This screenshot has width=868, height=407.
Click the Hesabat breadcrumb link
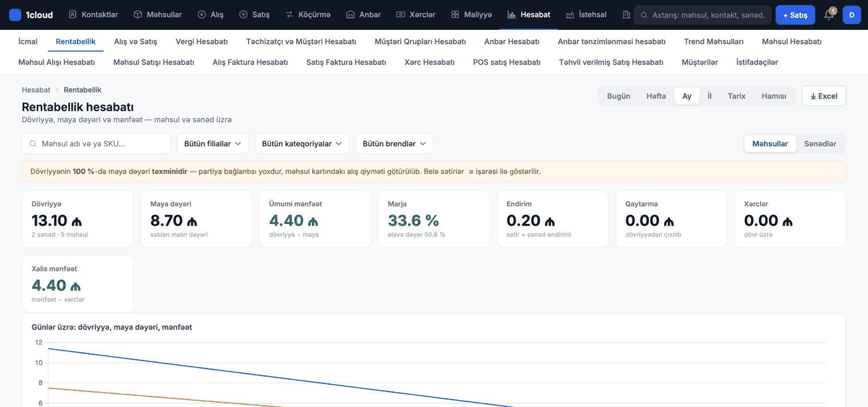tap(36, 90)
